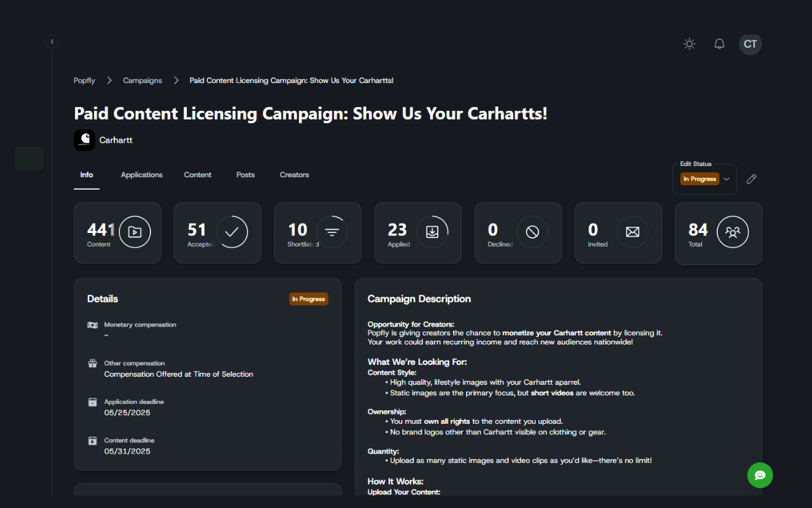Collapse the sidebar with the arrow button
This screenshot has width=812, height=508.
pyautogui.click(x=53, y=42)
